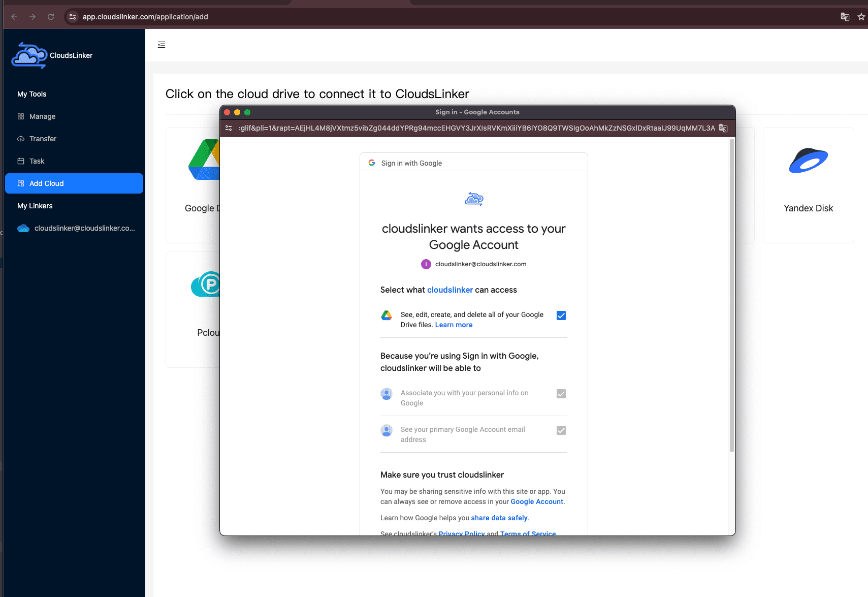Click the Google Drive icon in permission row

pos(387,316)
